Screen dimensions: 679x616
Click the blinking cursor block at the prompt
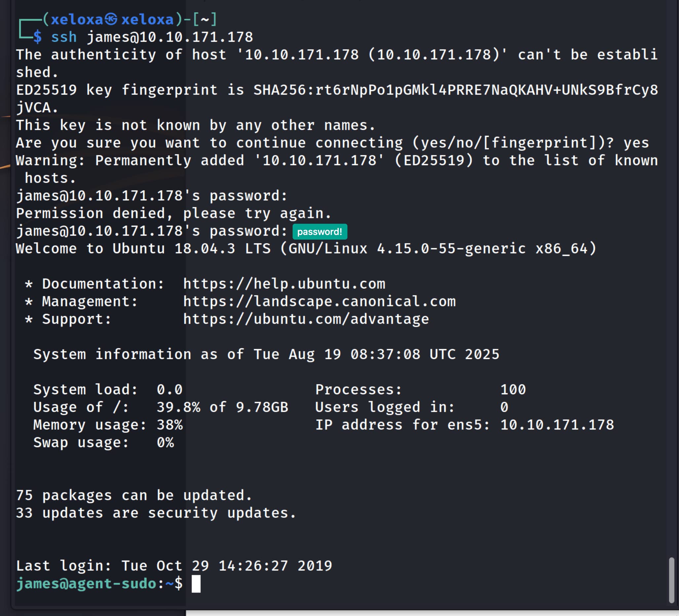pos(196,584)
